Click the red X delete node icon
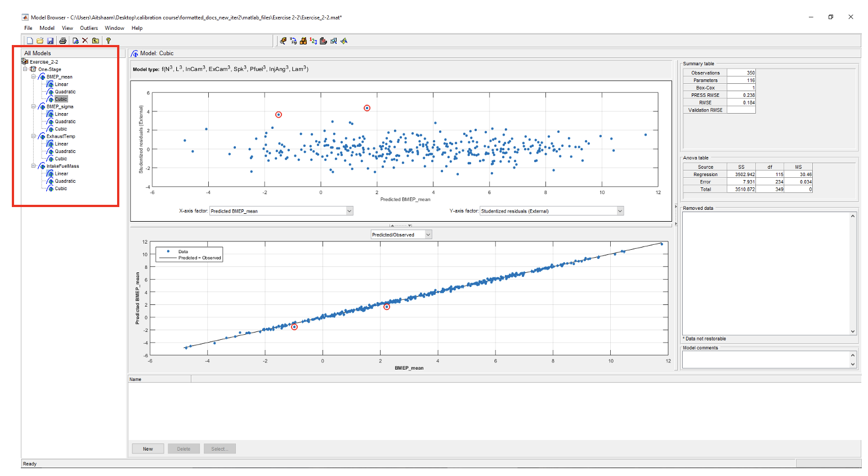This screenshot has width=868, height=476. click(x=85, y=41)
